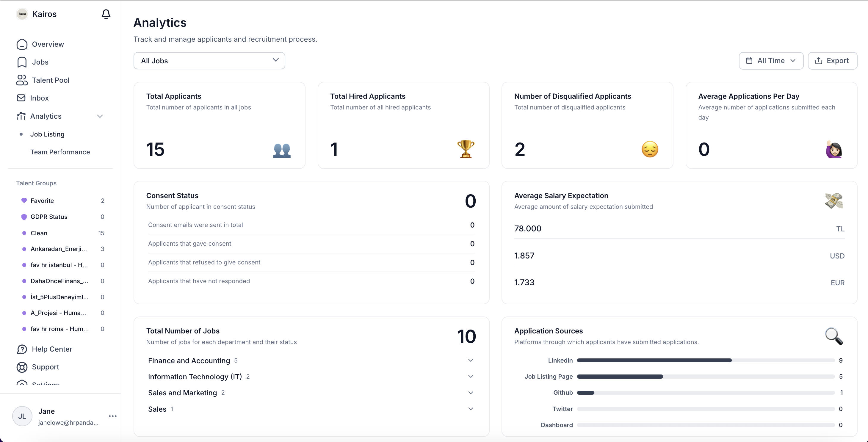
Task: Click the Support lifebuoy icon
Action: (x=22, y=367)
